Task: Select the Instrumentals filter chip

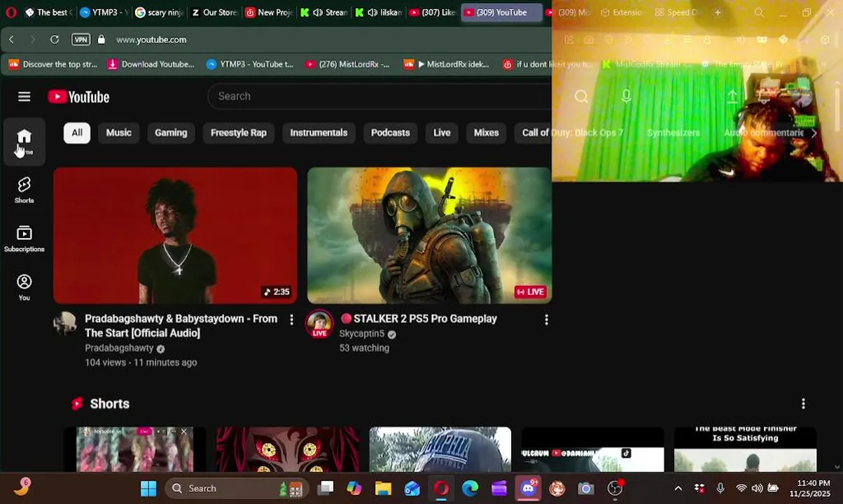Action: click(x=319, y=132)
